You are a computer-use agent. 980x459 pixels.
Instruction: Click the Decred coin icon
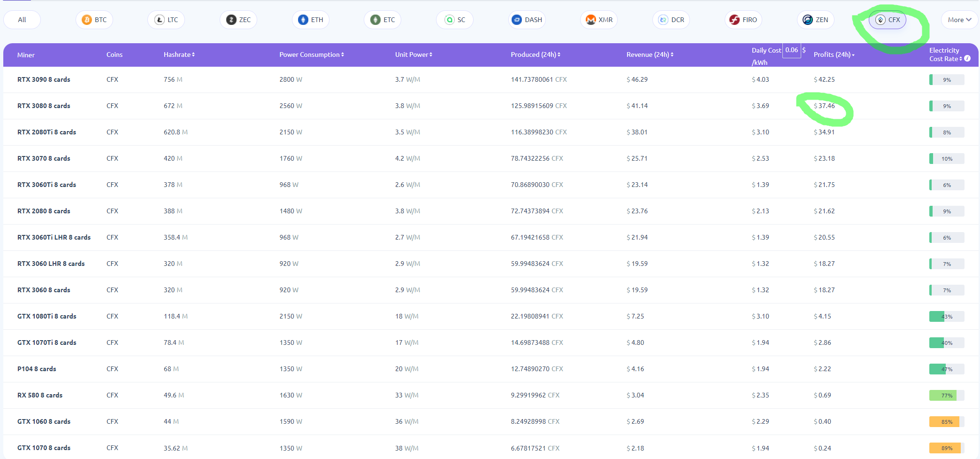pyautogui.click(x=663, y=20)
